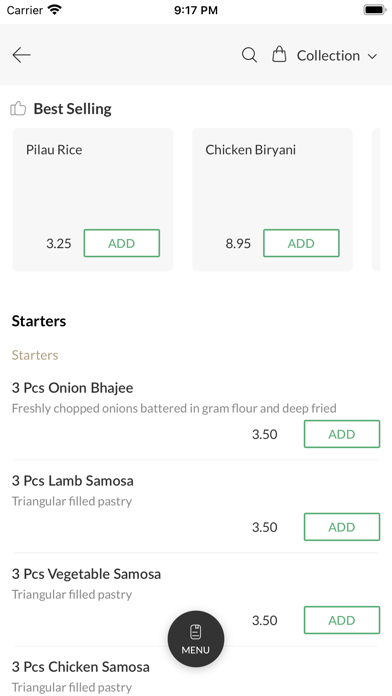The height and width of the screenshot is (696, 392).
Task: Add Pilau Rice to order
Action: pyautogui.click(x=122, y=243)
